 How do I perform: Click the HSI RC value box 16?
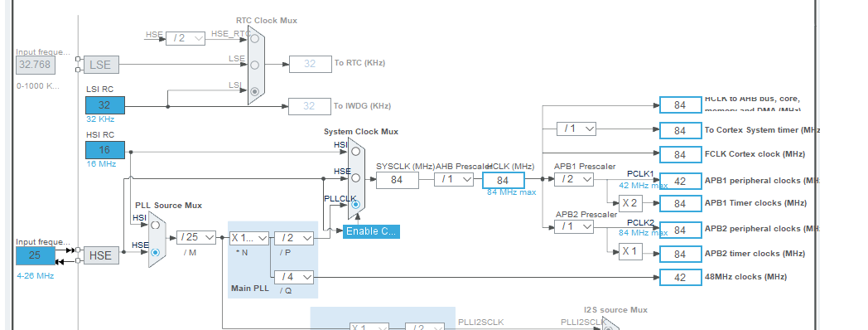pos(104,150)
